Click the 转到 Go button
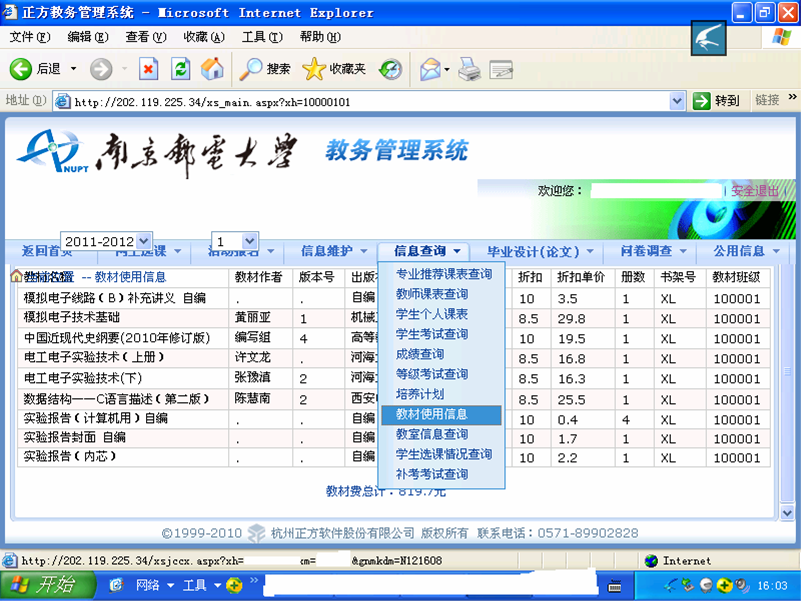Viewport: 801px width, 601px height. [x=716, y=101]
